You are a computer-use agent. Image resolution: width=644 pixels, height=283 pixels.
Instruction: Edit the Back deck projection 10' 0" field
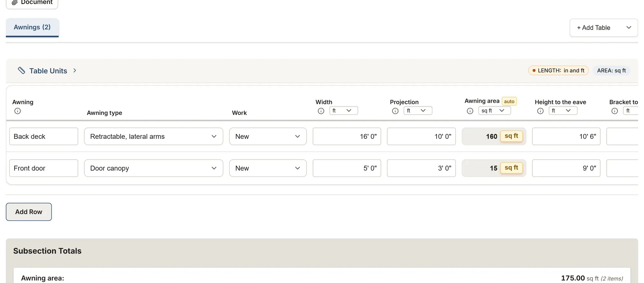click(421, 137)
